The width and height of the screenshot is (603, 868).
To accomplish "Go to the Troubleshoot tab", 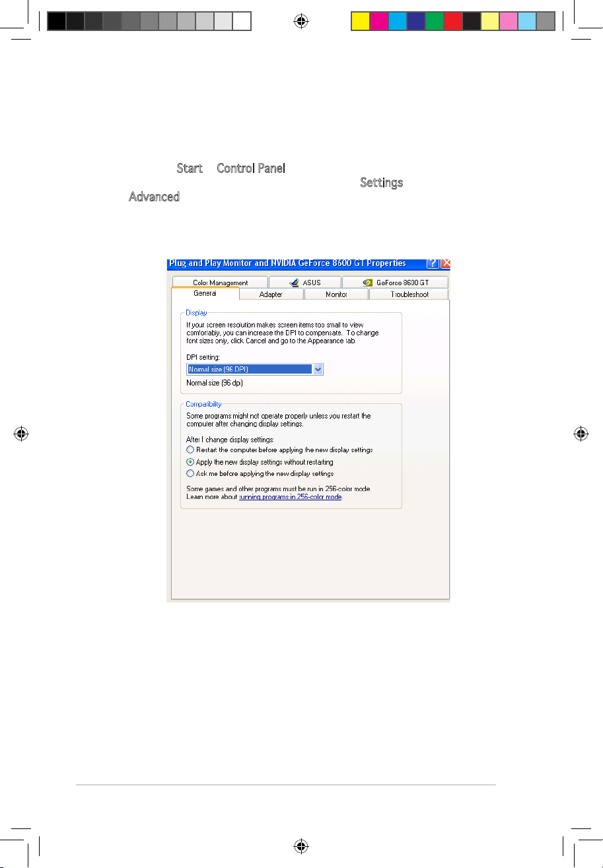I will [409, 294].
